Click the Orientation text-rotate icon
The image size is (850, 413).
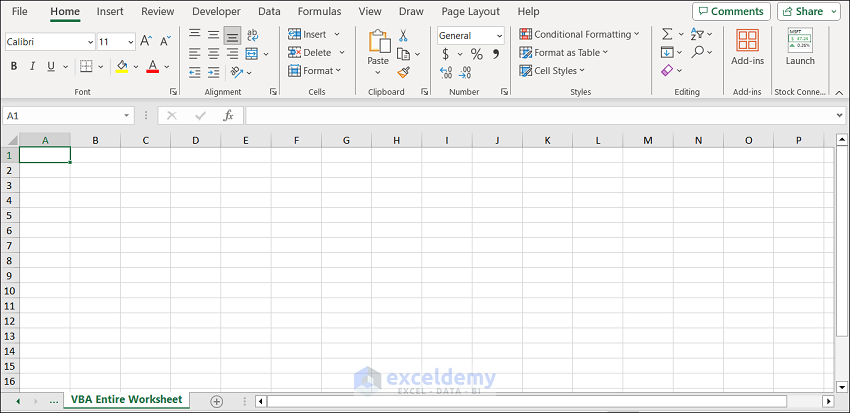(236, 72)
